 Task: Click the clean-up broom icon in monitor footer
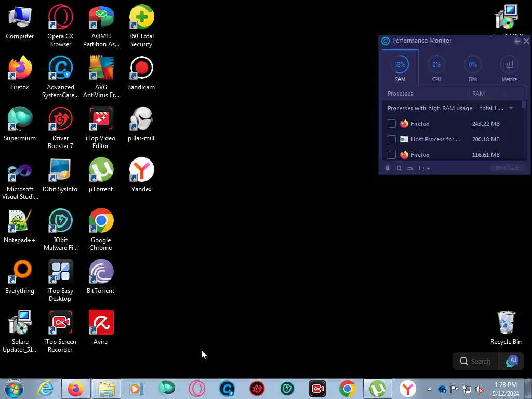(x=388, y=168)
